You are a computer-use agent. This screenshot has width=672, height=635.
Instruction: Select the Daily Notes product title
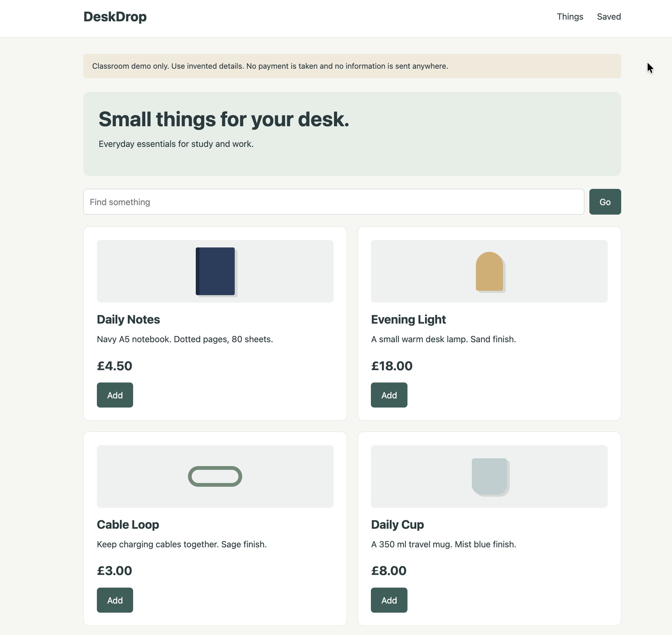pos(128,320)
